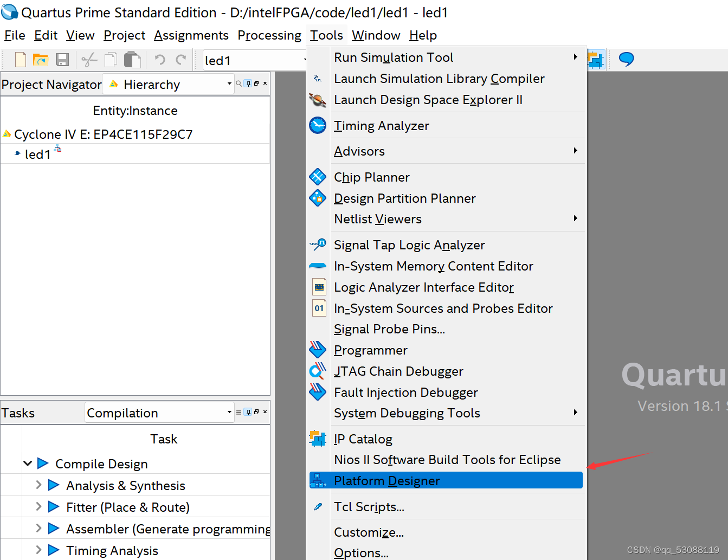Choose Signal Probe Pins...
The width and height of the screenshot is (728, 560).
coord(446,329)
